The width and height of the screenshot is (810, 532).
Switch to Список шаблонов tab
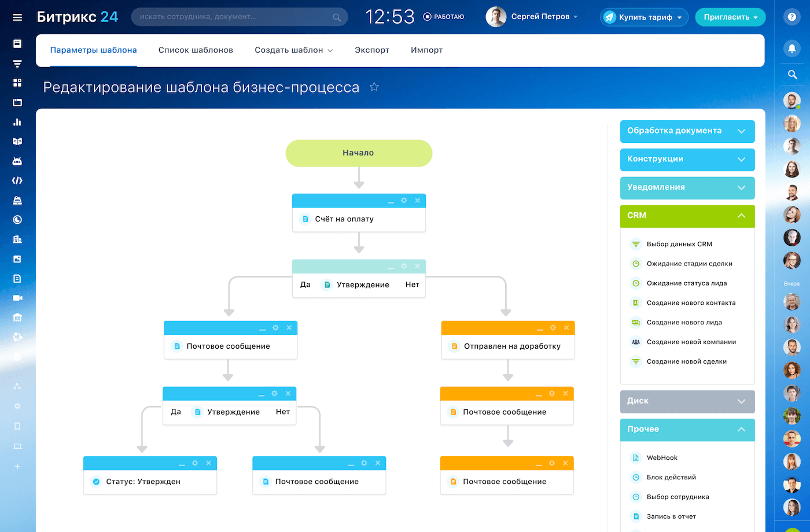coord(196,50)
